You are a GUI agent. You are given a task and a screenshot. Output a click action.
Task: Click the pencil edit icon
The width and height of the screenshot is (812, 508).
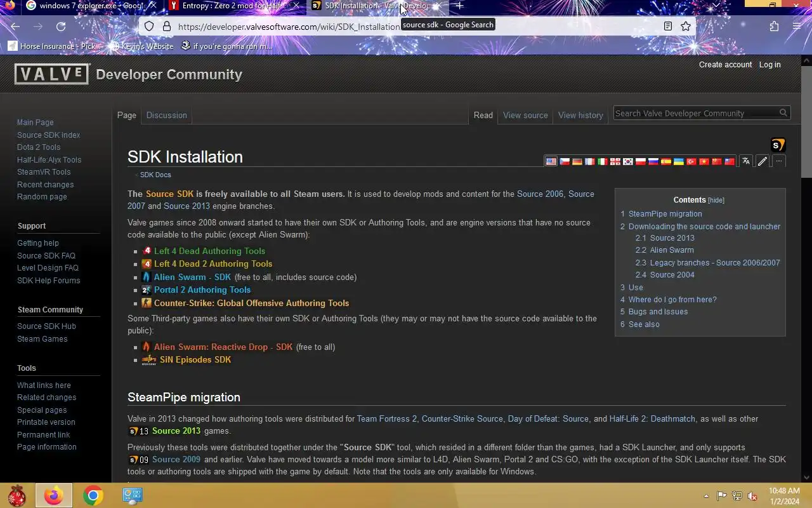tap(763, 161)
